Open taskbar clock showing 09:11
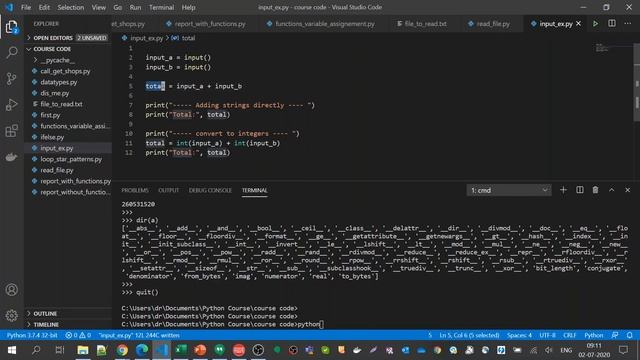This screenshot has height=360, width=640. pyautogui.click(x=594, y=350)
